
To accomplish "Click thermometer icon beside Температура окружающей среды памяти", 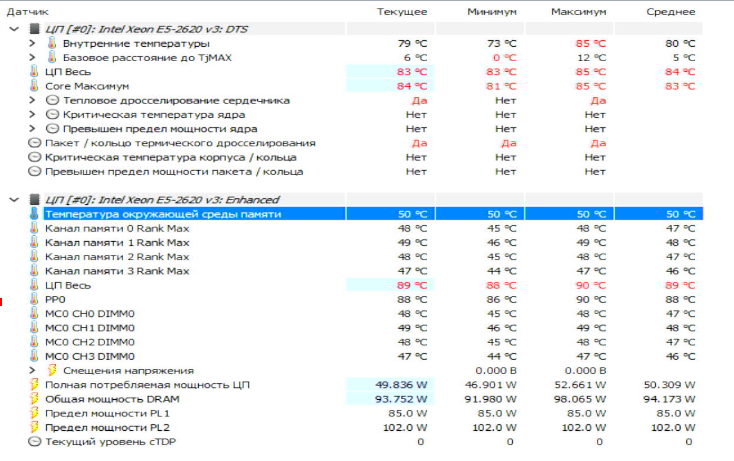I will click(x=34, y=214).
